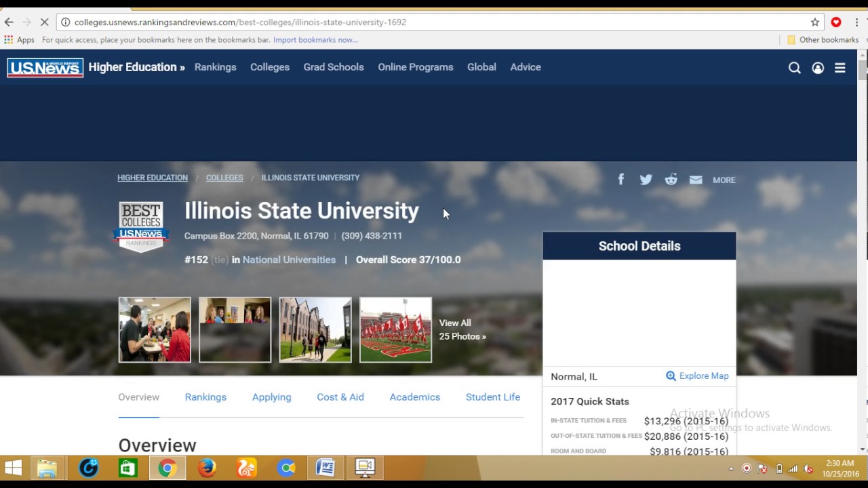The width and height of the screenshot is (868, 488).
Task: Open File Explorer from the taskbar
Action: pos(47,468)
